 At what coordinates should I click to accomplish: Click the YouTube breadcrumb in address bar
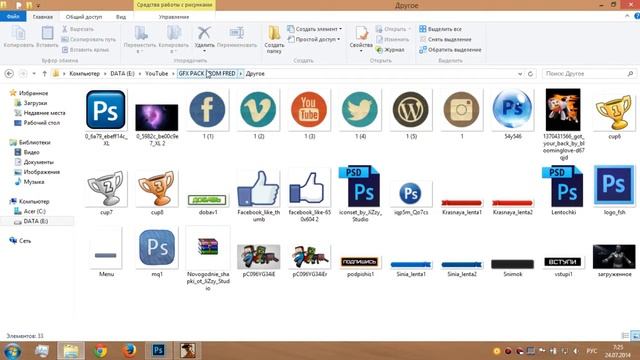click(x=156, y=73)
